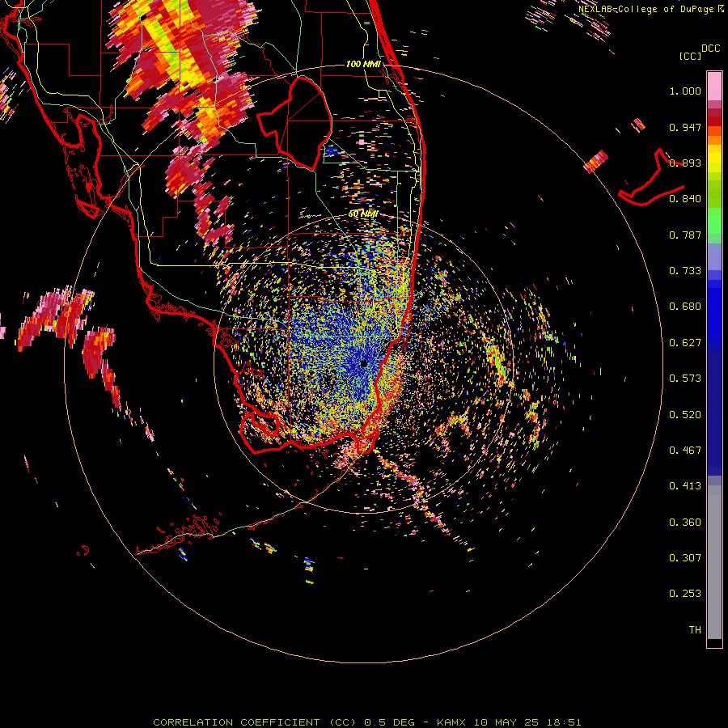Click the KAMX radar site black dot
728x728 pixels.
[x=364, y=363]
